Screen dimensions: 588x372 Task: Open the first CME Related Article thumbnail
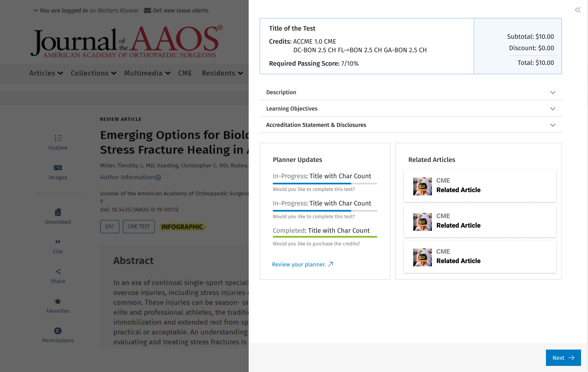coord(423,186)
